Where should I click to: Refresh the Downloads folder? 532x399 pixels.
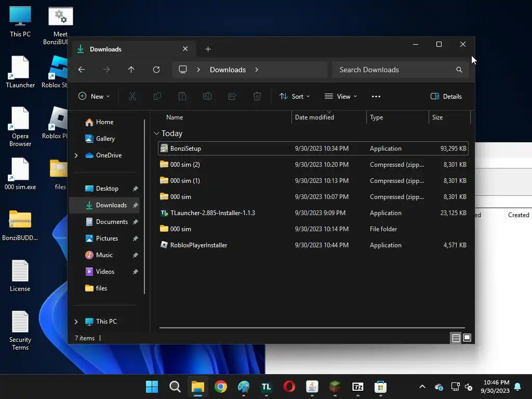click(156, 70)
